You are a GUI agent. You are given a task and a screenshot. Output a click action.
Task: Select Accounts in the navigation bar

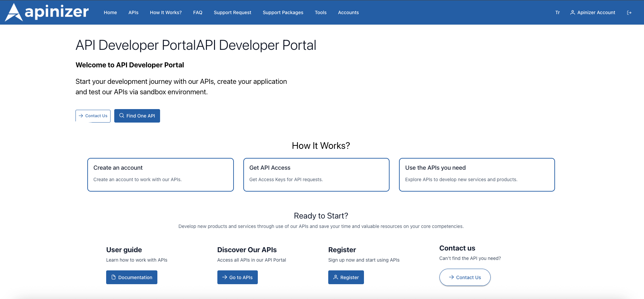[x=348, y=12]
